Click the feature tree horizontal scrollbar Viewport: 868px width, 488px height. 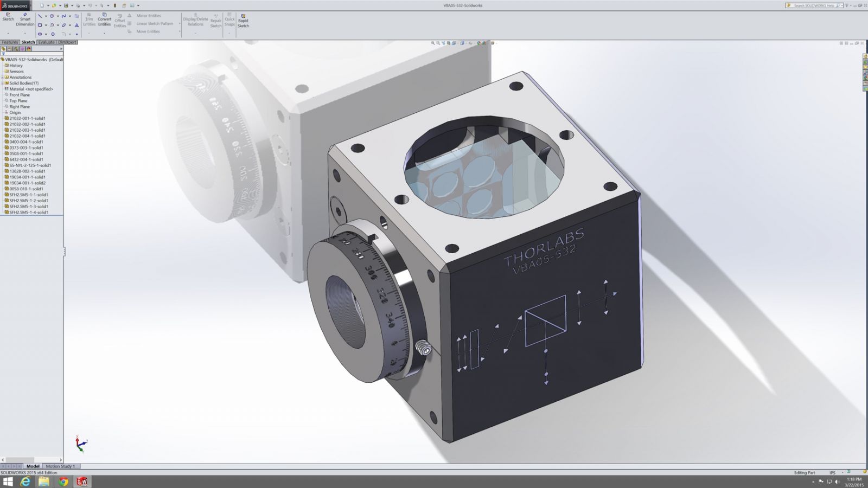tap(31, 460)
